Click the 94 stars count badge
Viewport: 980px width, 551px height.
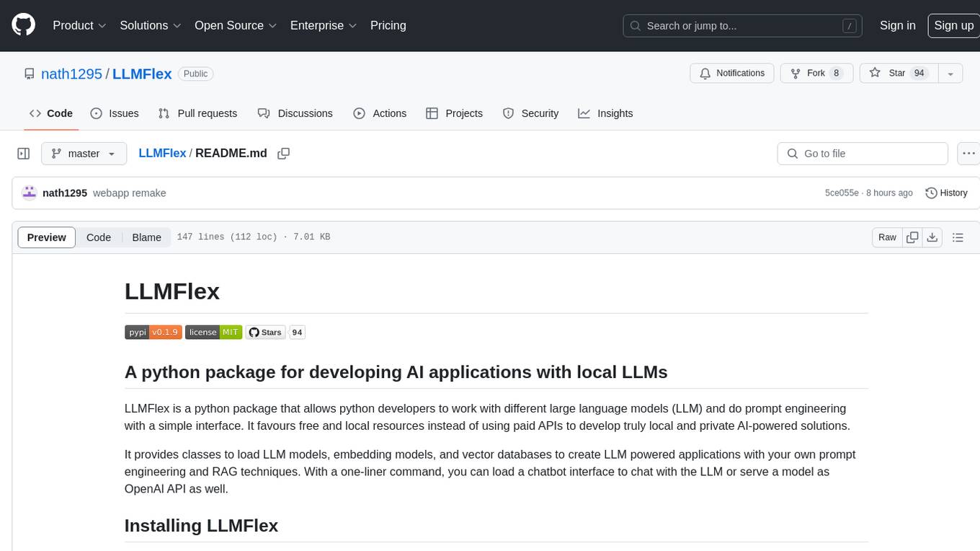pos(298,332)
